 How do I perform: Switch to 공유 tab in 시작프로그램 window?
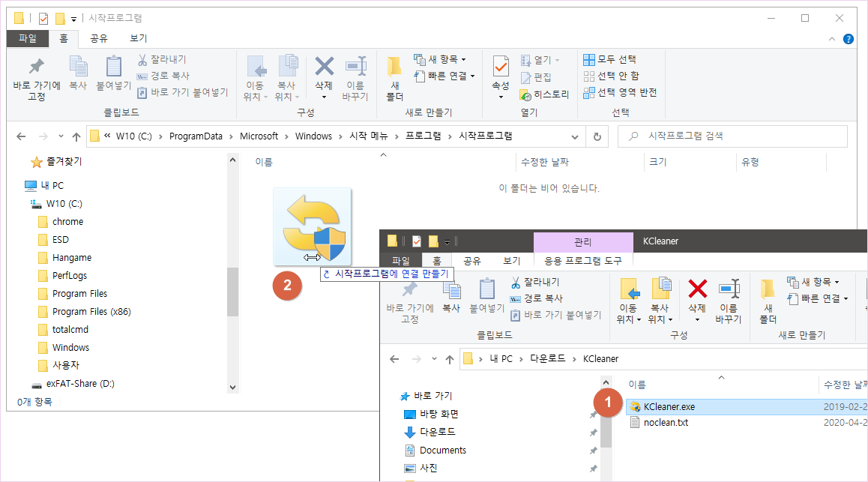(98, 38)
